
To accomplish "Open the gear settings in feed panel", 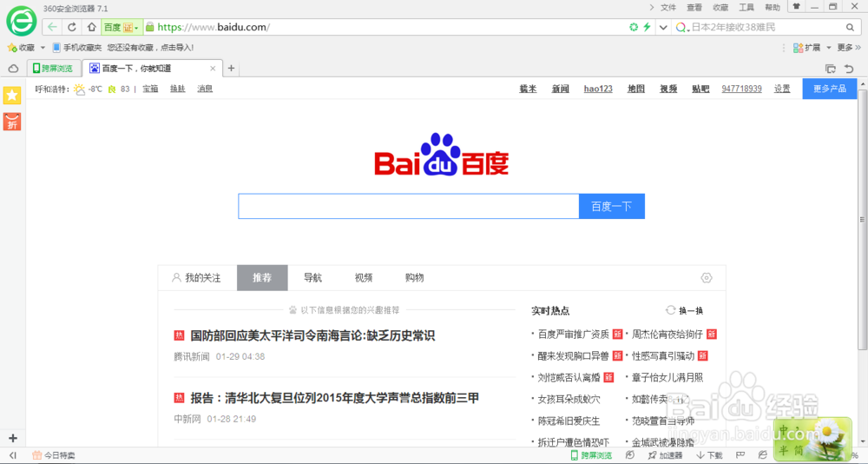I will pos(707,278).
